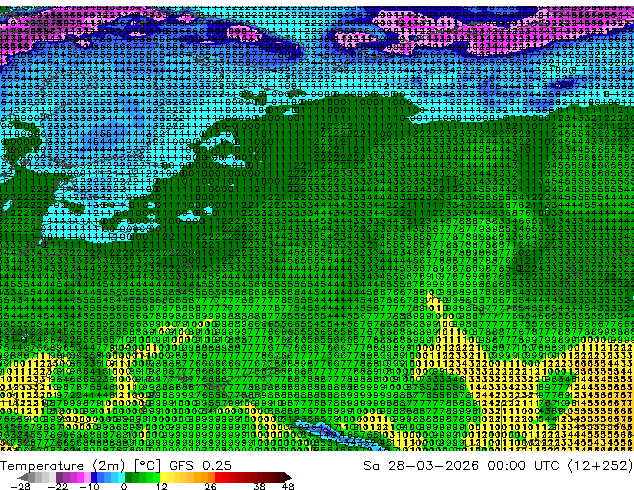Image resolution: width=634 pixels, height=490 pixels.
Task: Click the '-28' tick on color scale
Action: tap(20, 486)
